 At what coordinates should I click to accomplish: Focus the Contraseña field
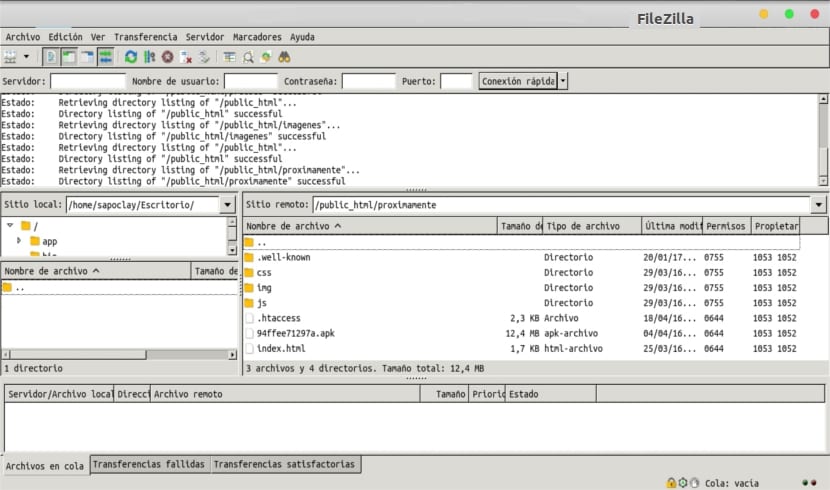368,81
